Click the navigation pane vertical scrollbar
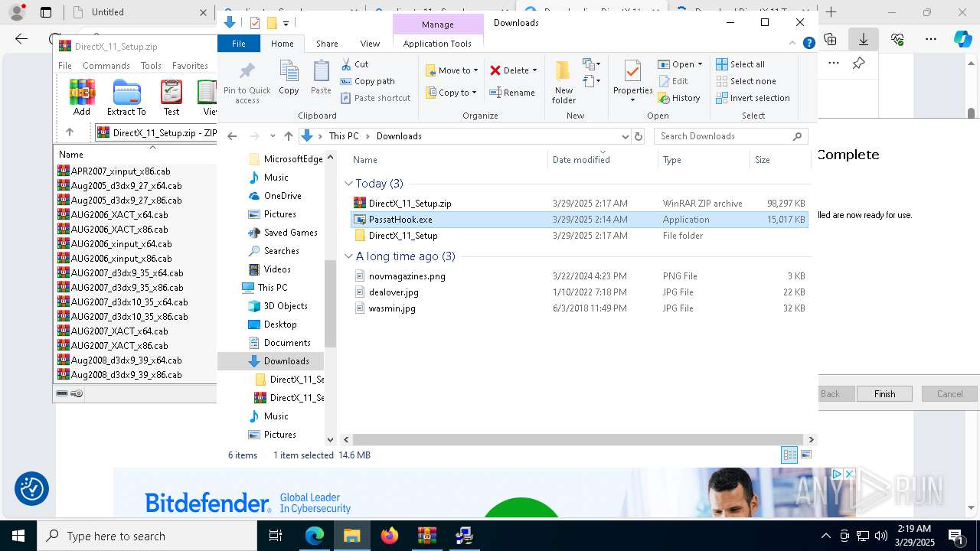Viewport: 980px width, 551px height. tap(331, 305)
